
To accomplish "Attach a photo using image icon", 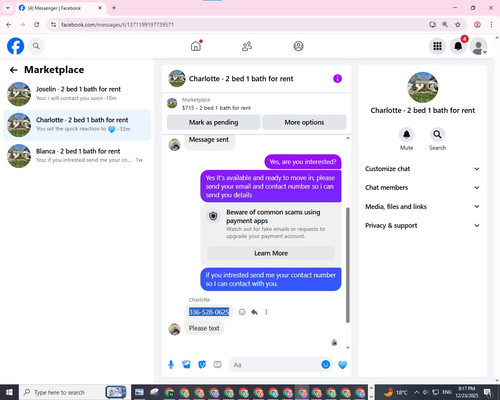I will [x=186, y=365].
